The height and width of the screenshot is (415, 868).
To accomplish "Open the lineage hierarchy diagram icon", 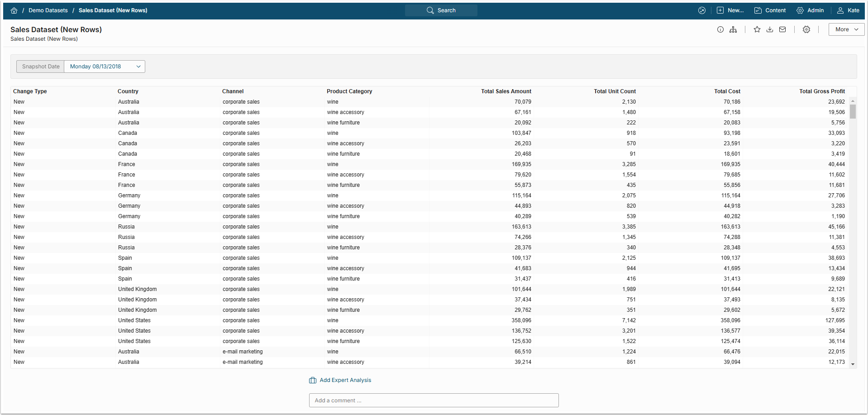I will pyautogui.click(x=733, y=29).
